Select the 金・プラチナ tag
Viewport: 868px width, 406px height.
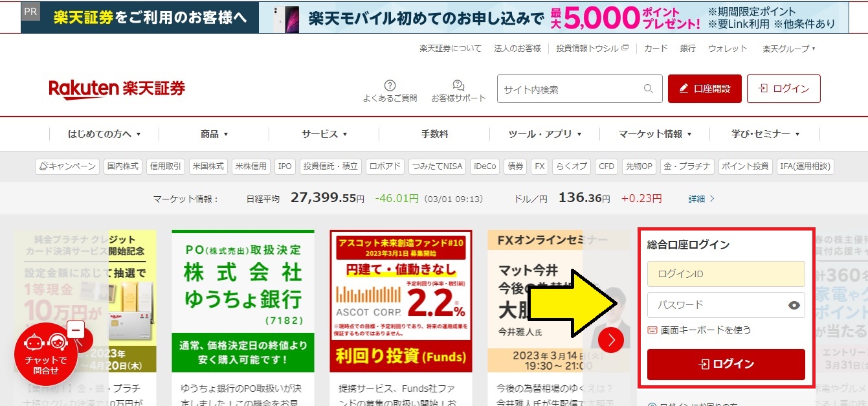[687, 166]
